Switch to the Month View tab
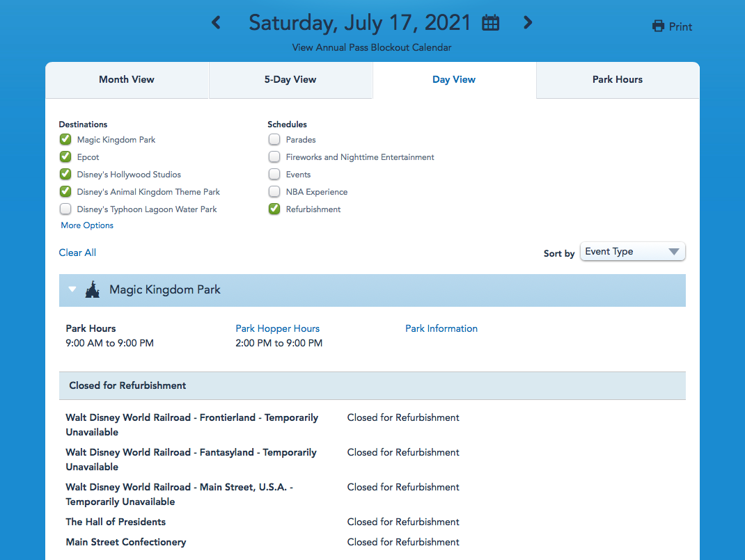Viewport: 745px width, 560px height. (127, 80)
